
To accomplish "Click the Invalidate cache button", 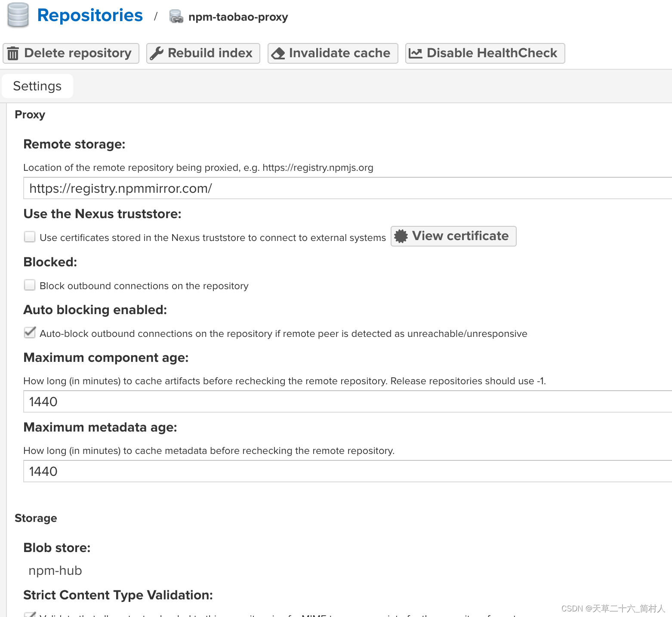I will click(x=333, y=53).
